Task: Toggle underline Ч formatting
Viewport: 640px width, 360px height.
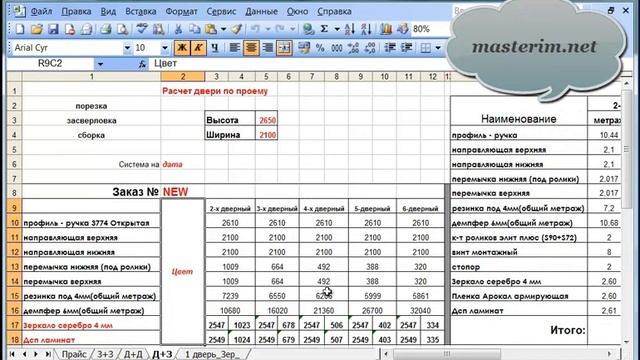Action: point(215,48)
